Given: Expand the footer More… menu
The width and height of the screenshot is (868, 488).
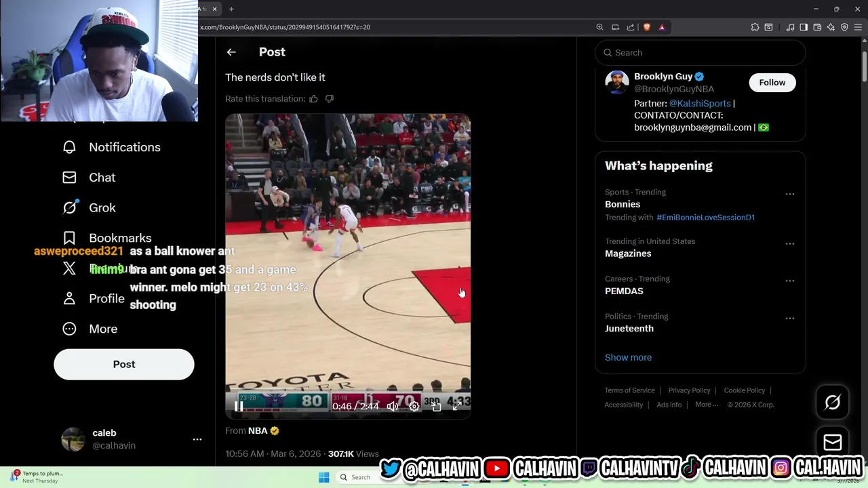Looking at the screenshot, I should click(x=707, y=405).
